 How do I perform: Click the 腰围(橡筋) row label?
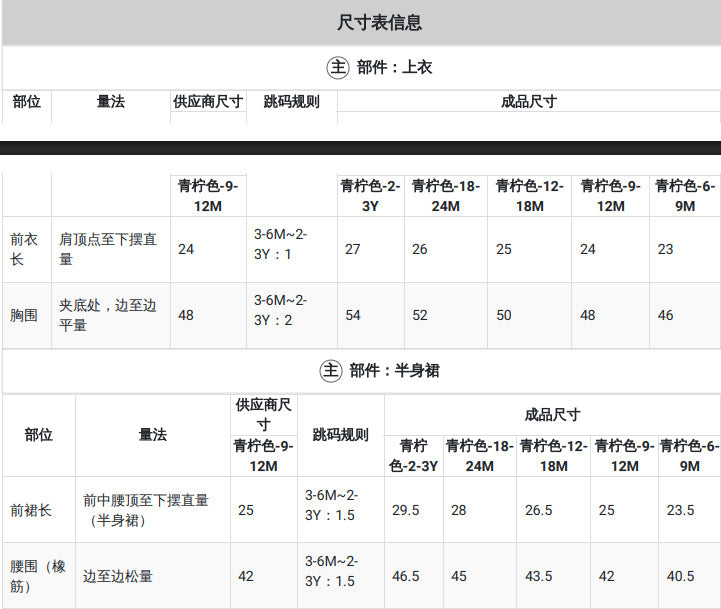click(39, 576)
